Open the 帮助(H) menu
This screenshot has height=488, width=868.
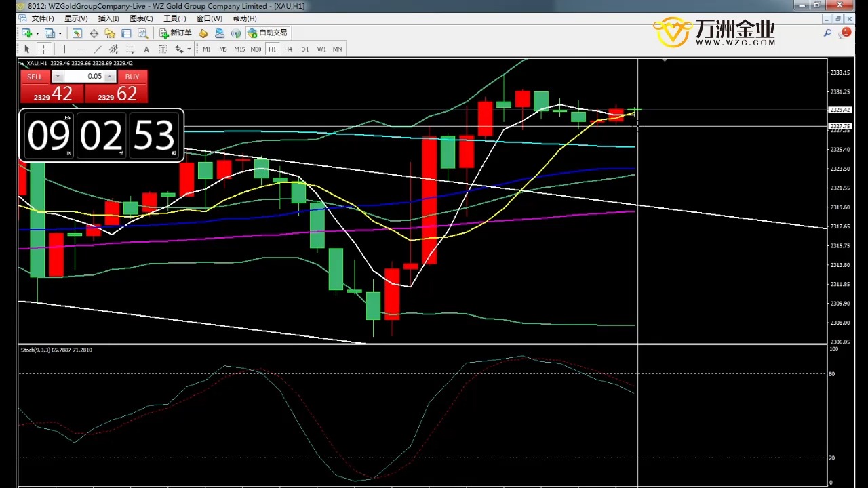point(245,18)
